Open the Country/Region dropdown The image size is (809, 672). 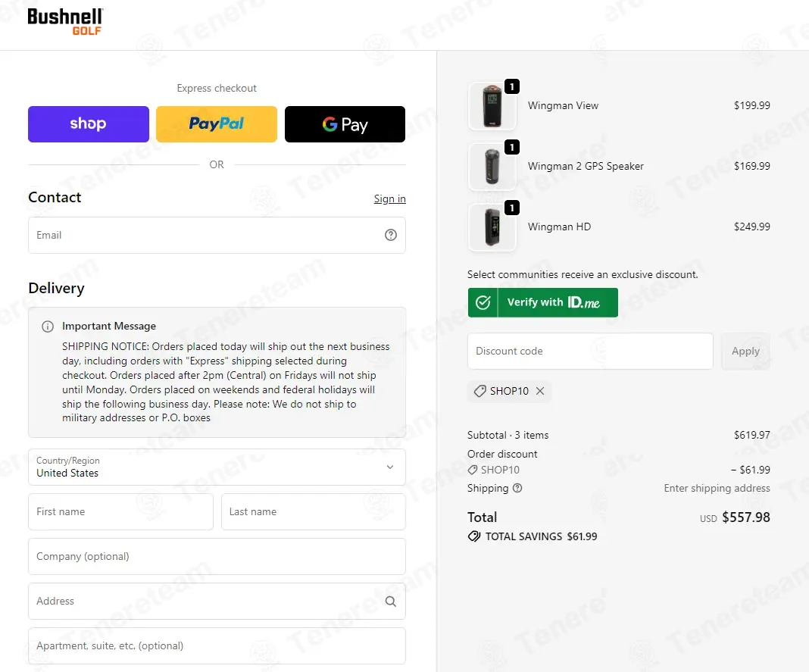pos(217,467)
